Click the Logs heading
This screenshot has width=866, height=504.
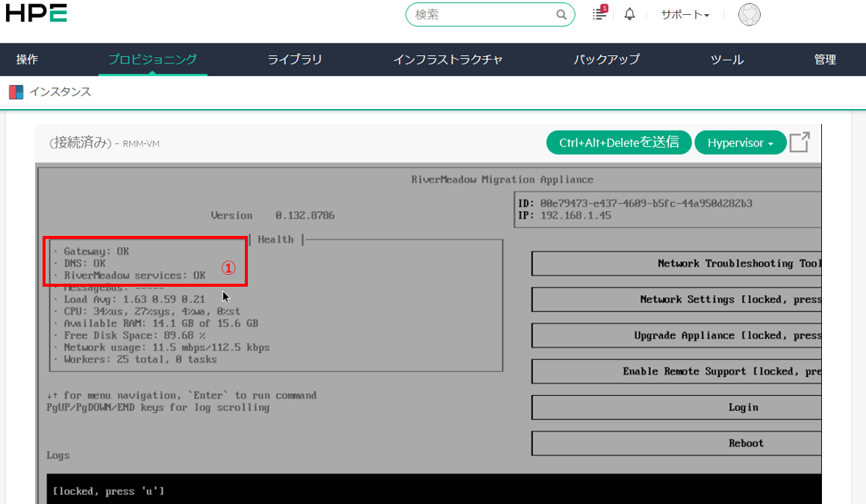58,455
